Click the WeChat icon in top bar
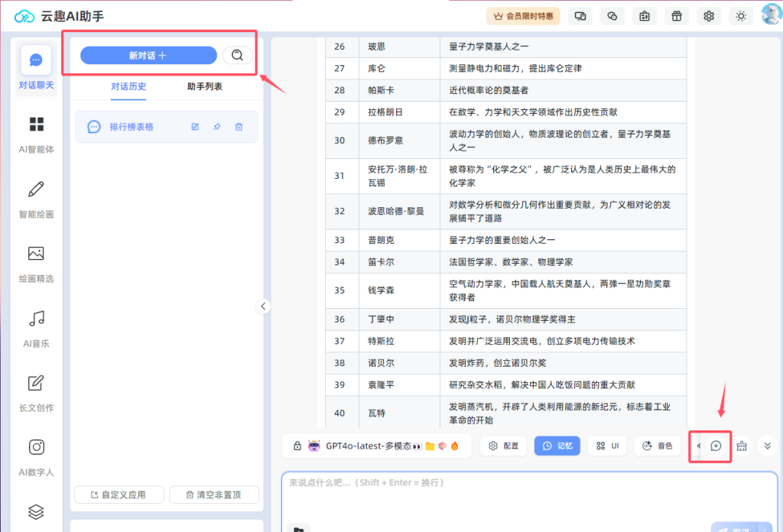This screenshot has height=532, width=783. tap(612, 16)
